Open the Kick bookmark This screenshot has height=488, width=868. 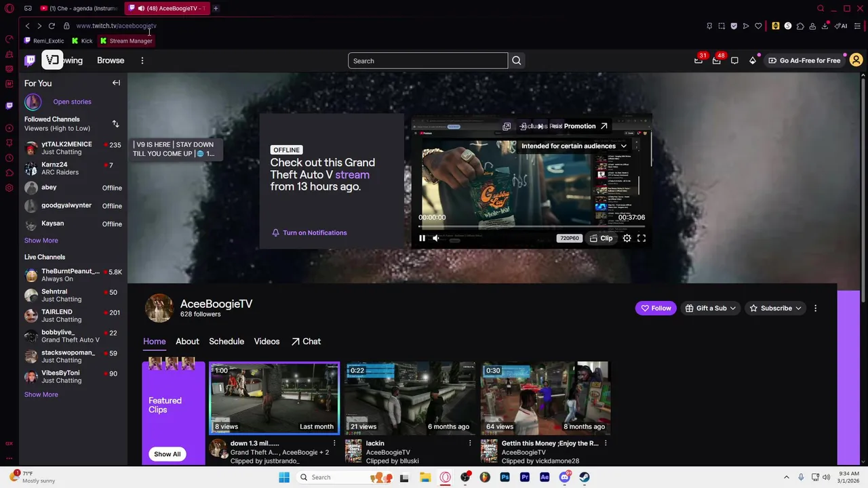pyautogui.click(x=82, y=41)
